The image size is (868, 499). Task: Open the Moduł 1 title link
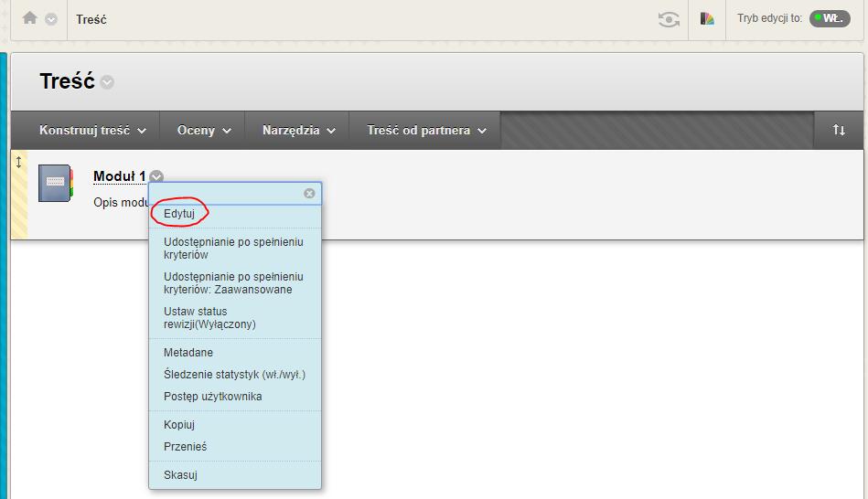(120, 176)
